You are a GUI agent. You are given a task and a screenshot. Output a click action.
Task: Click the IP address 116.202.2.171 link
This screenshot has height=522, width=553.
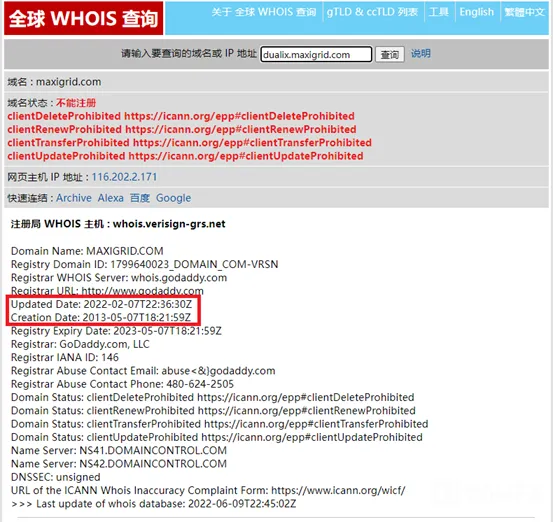(x=124, y=177)
